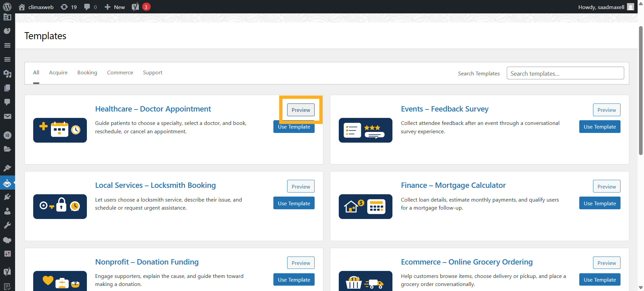Switch to the Booking tab
644x291 pixels.
click(x=87, y=73)
